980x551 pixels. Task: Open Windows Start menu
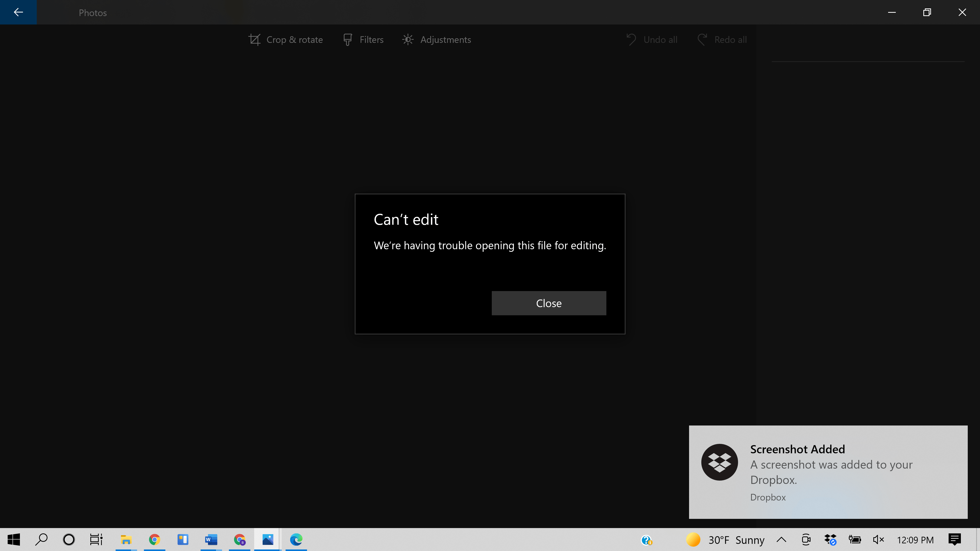[x=14, y=540]
